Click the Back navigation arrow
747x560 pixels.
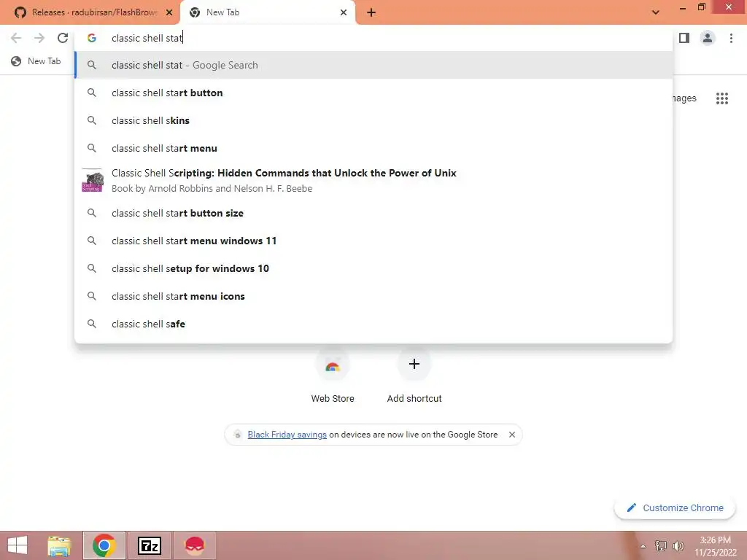pyautogui.click(x=16, y=38)
